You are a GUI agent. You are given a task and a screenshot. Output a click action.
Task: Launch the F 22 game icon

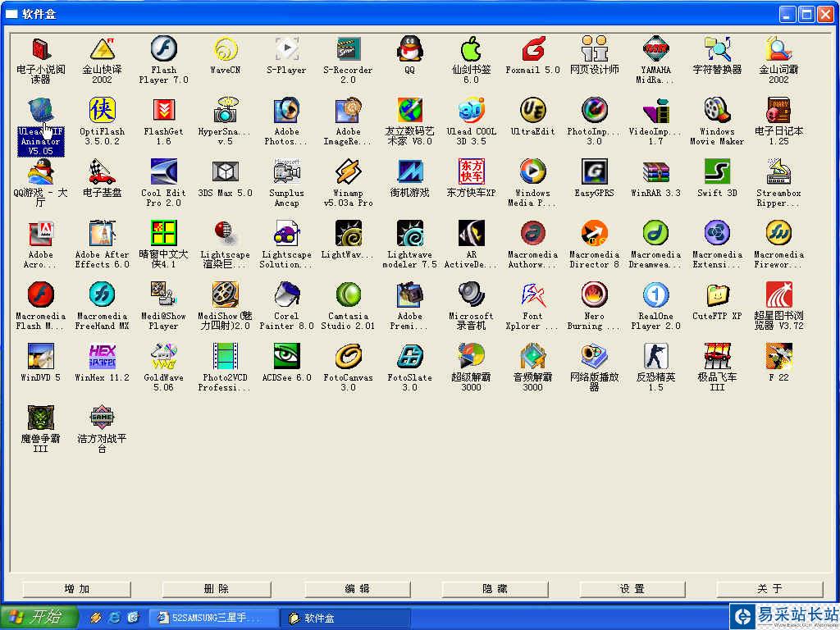[778, 356]
